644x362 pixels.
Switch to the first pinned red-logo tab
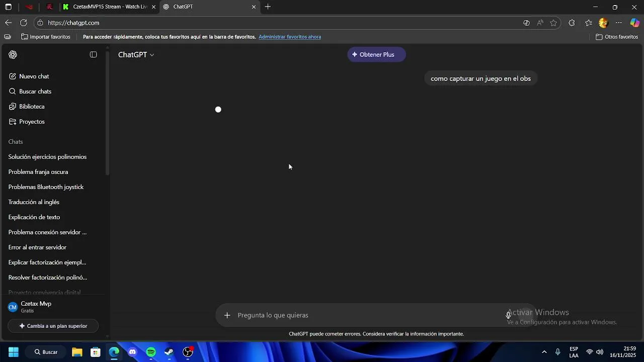coord(30,7)
